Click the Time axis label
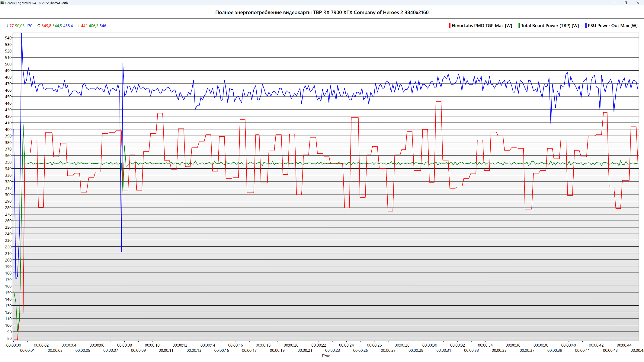This screenshot has height=362, width=644. tap(325, 356)
